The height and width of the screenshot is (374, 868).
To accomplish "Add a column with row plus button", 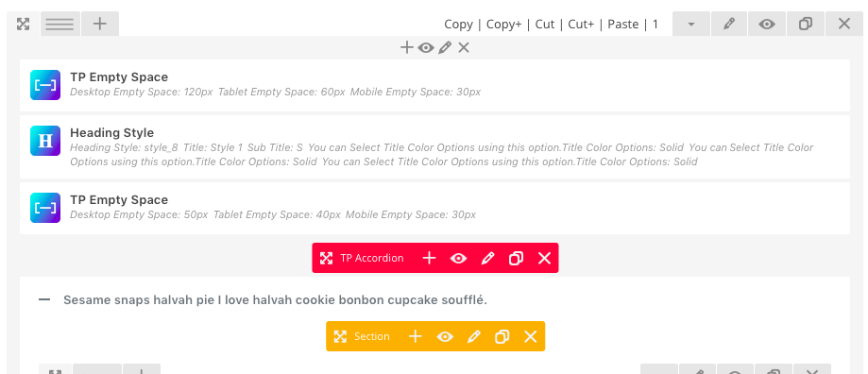I will 99,24.
